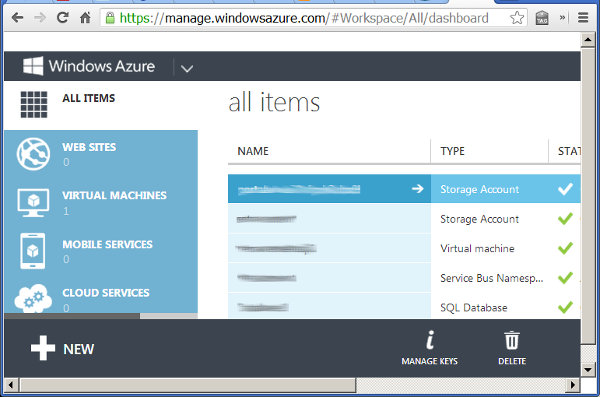The image size is (600, 397).
Task: Open the Web Sites globe icon
Action: click(x=33, y=154)
